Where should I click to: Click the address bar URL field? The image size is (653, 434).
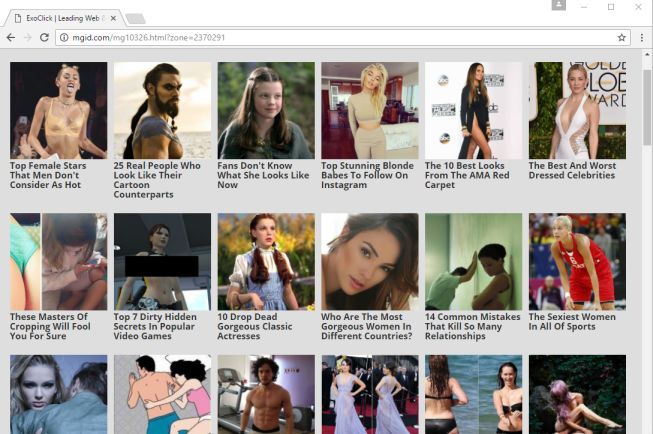click(x=342, y=37)
